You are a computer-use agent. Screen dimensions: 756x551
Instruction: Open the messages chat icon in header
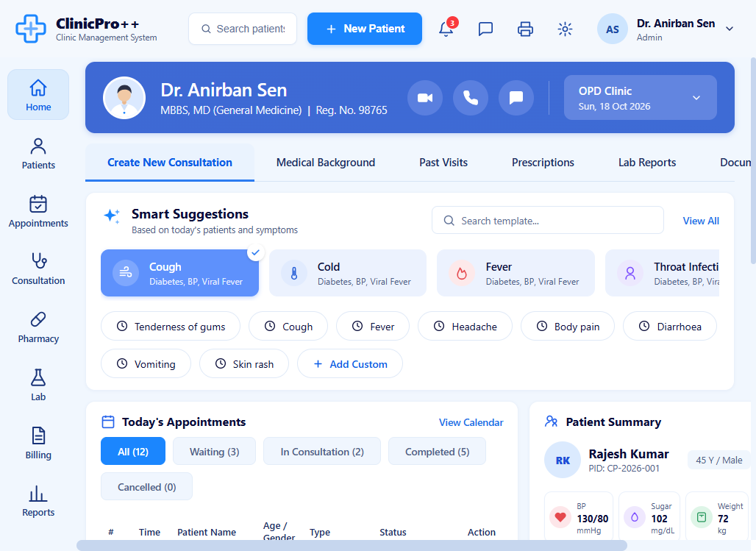point(485,29)
